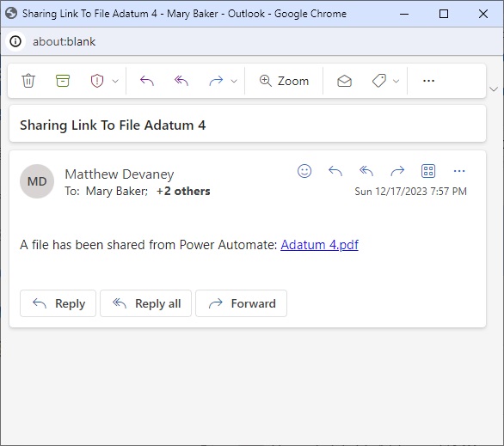The height and width of the screenshot is (446, 504).
Task: Click the top toolbar Forward arrow
Action: coord(216,81)
